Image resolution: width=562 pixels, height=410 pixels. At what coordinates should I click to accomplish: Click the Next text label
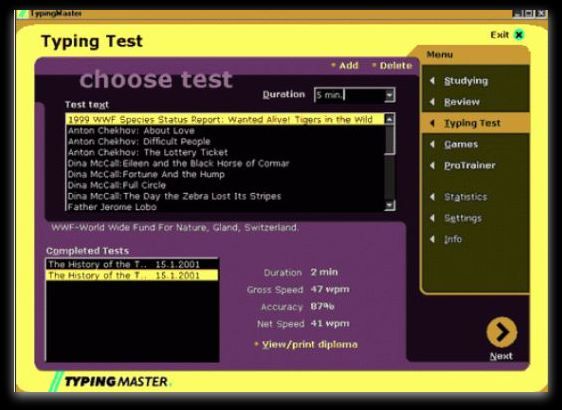[x=501, y=356]
